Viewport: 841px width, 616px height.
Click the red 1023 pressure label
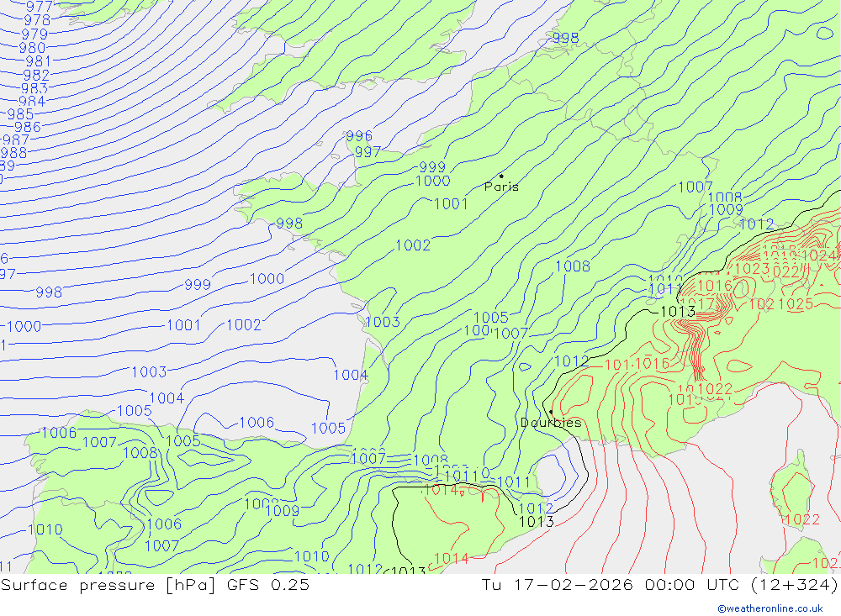[x=752, y=269]
